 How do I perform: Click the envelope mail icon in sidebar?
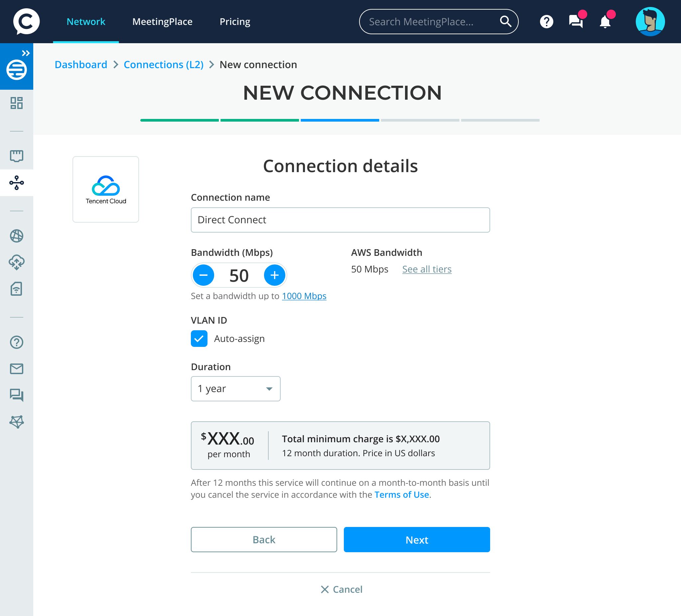tap(16, 368)
